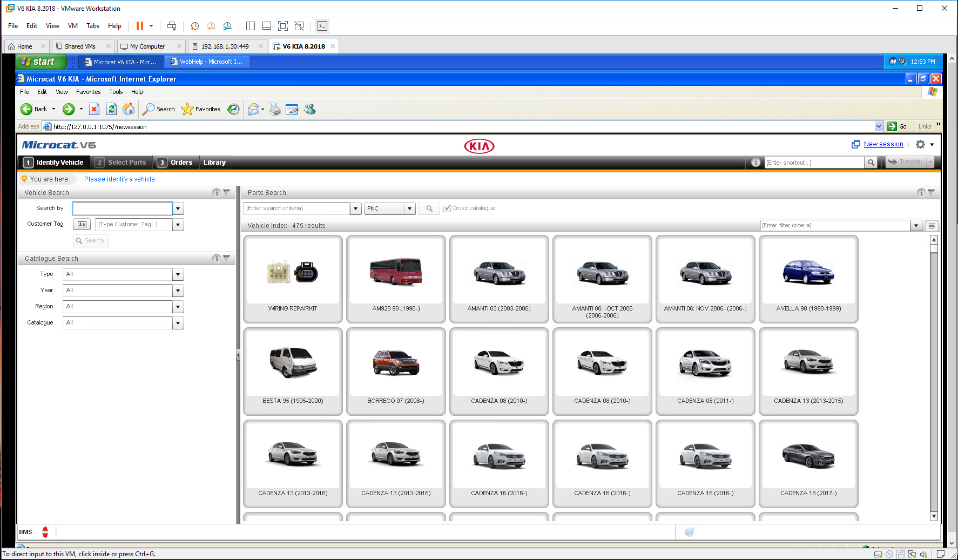Click the parts search magnifier button
This screenshot has width=958, height=560.
pyautogui.click(x=429, y=208)
